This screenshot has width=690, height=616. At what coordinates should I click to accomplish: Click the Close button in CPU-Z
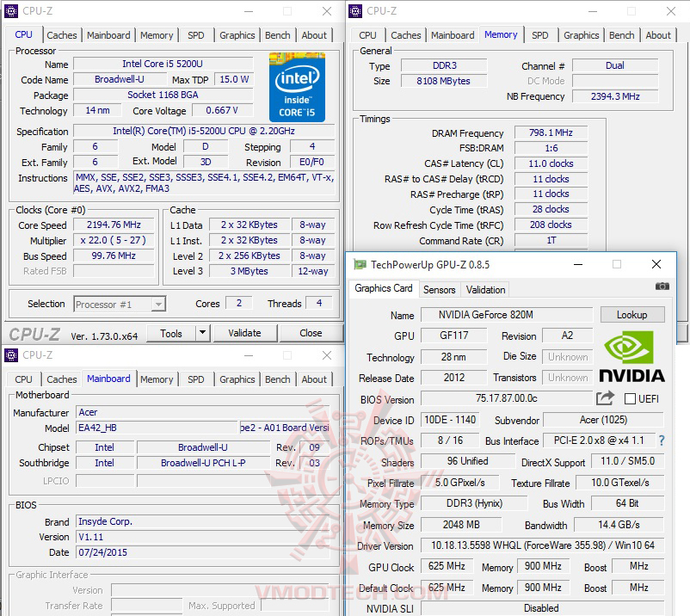311,333
